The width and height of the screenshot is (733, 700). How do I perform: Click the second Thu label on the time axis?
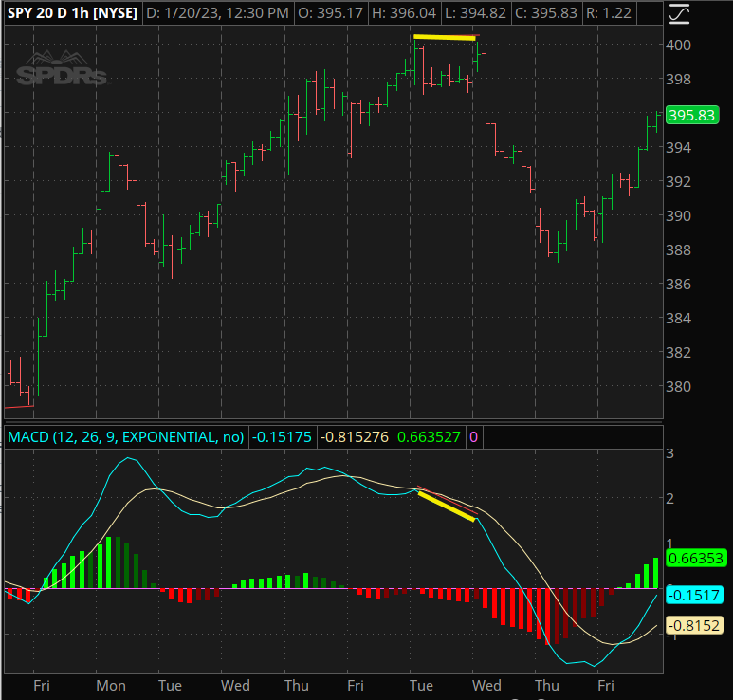[547, 686]
